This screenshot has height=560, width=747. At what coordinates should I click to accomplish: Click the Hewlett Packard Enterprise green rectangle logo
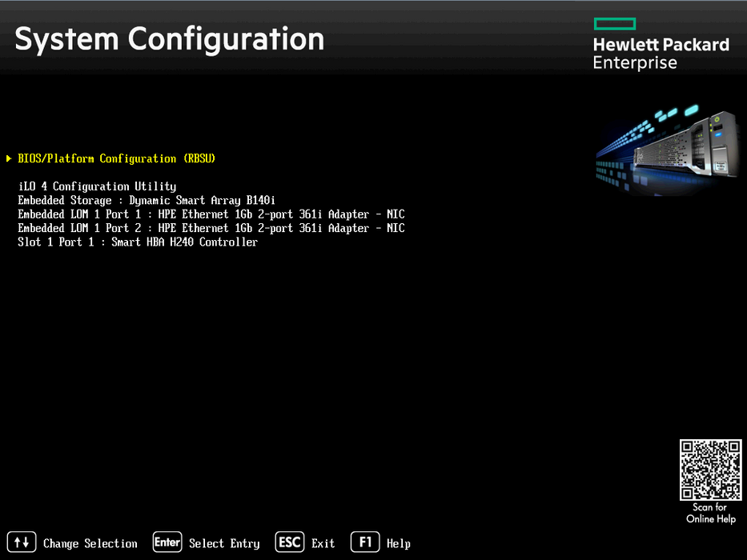(615, 24)
